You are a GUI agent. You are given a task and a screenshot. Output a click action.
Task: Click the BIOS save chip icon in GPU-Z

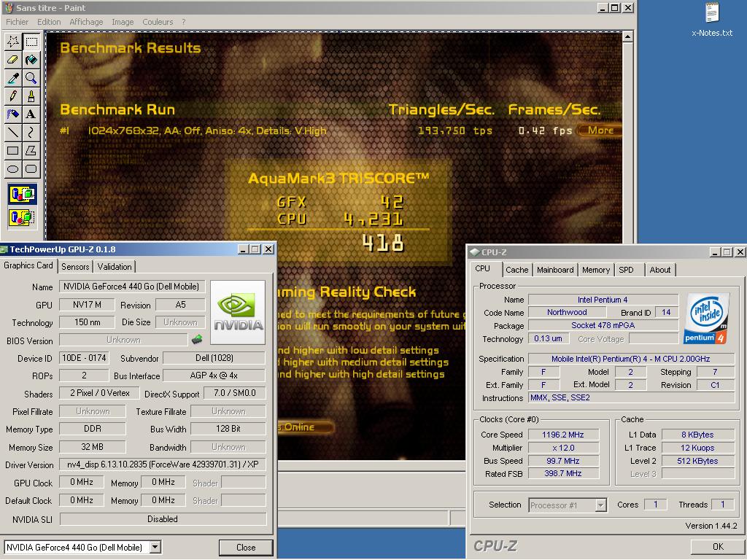(x=197, y=340)
